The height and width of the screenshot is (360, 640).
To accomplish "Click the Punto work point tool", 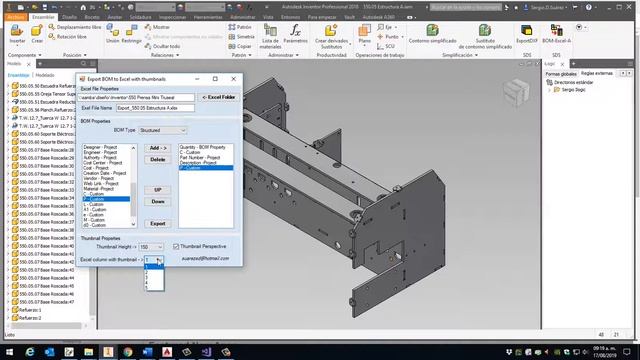I will 389,37.
